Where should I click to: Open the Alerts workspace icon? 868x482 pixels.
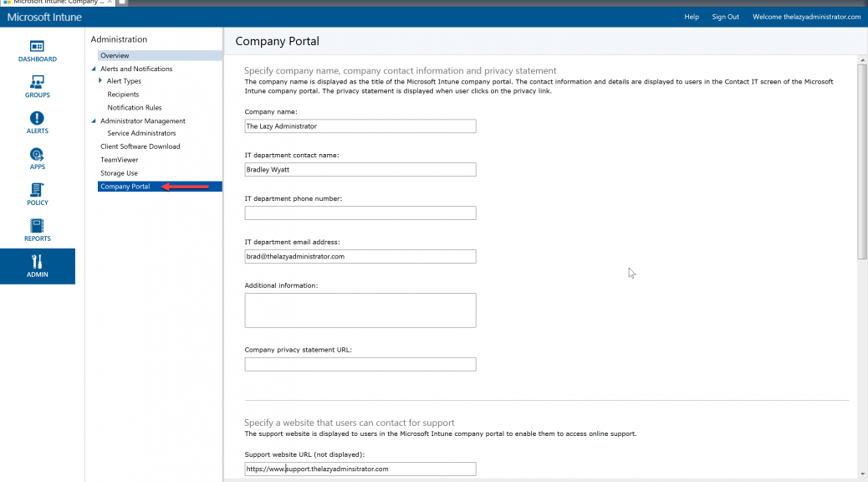point(37,123)
